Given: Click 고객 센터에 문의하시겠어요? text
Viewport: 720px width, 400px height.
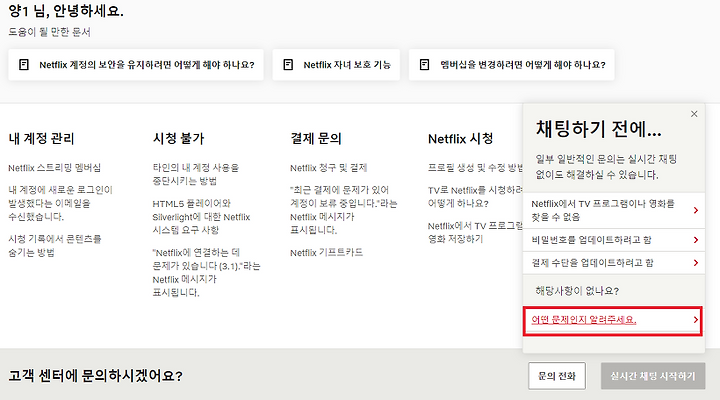Looking at the screenshot, I should [x=96, y=376].
